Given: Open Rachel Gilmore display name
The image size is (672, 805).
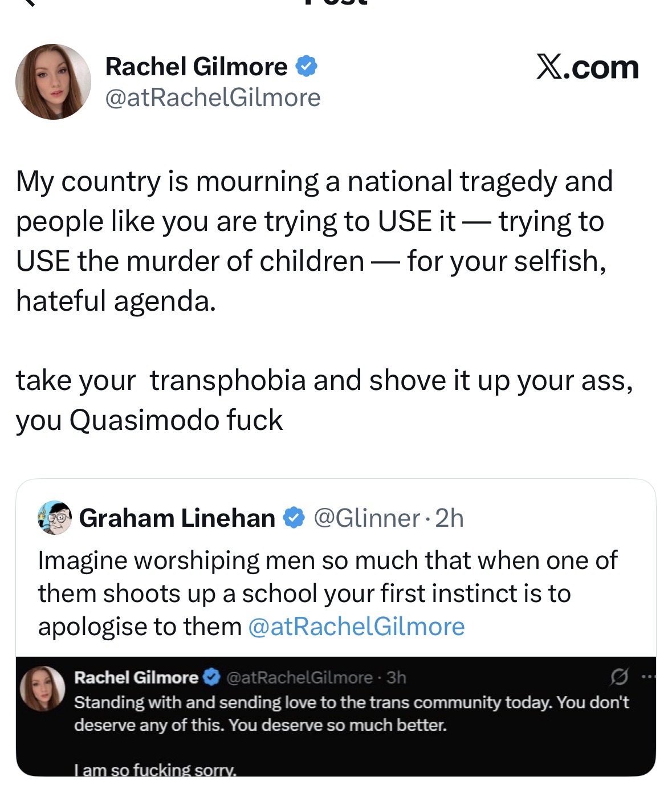Looking at the screenshot, I should (196, 67).
